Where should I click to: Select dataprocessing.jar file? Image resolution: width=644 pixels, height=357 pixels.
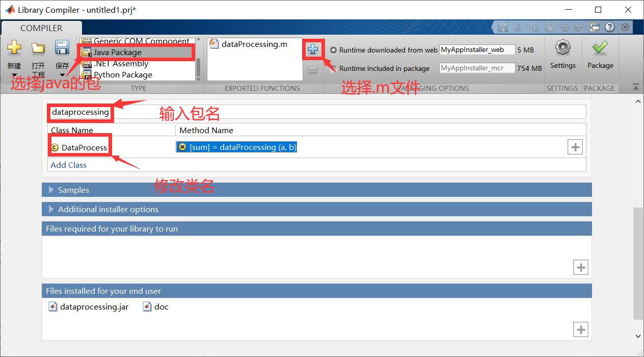(89, 307)
